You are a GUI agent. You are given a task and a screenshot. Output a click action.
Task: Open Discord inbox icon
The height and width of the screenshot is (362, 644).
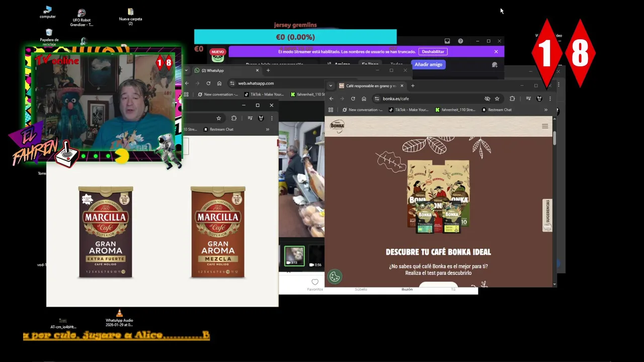(447, 41)
